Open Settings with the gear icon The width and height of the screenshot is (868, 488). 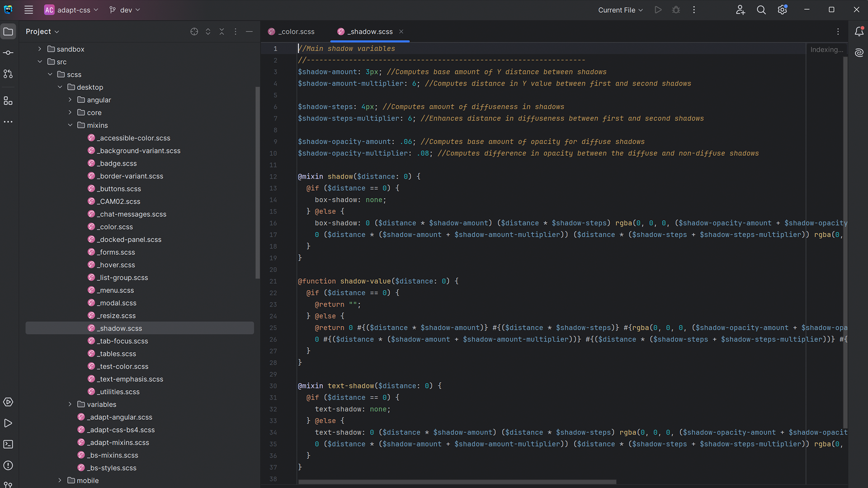pyautogui.click(x=782, y=9)
